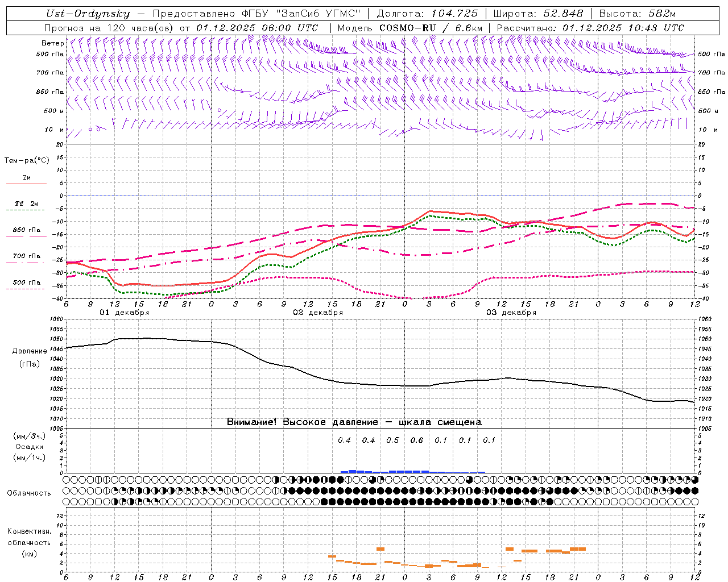This screenshot has height=582, width=728.
Task: Select the "Долгота: 104.725" header value
Action: 427,14
